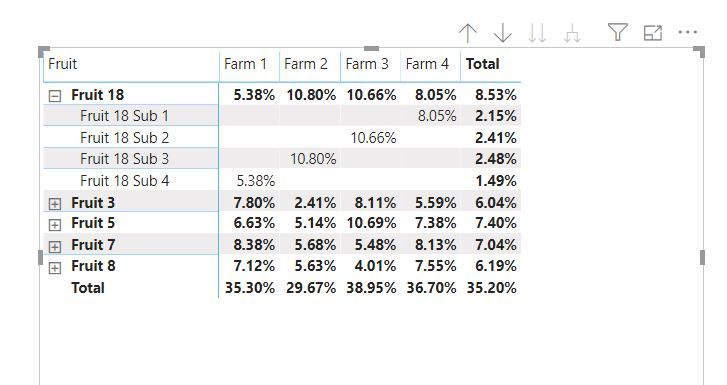Image resolution: width=727 pixels, height=385 pixels.
Task: Expand the Fruit 7 row
Action: (x=55, y=246)
